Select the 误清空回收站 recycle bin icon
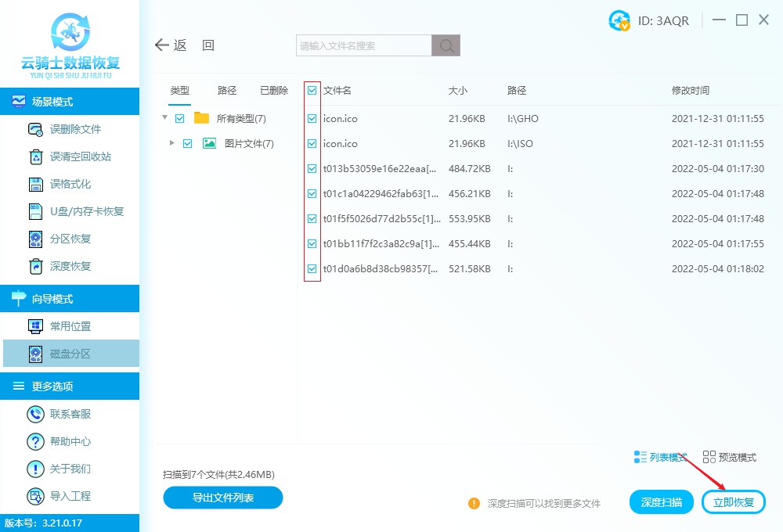Image resolution: width=783 pixels, height=532 pixels. click(x=35, y=157)
